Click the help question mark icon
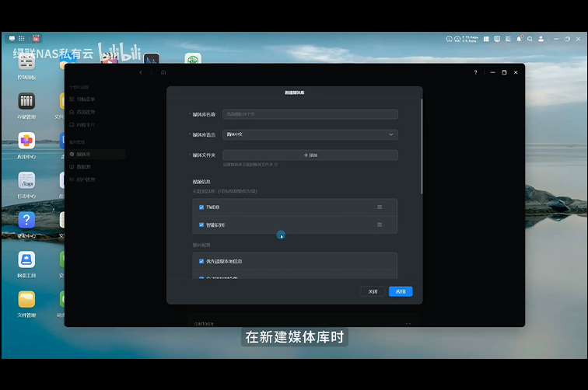The image size is (588, 390). coord(475,72)
